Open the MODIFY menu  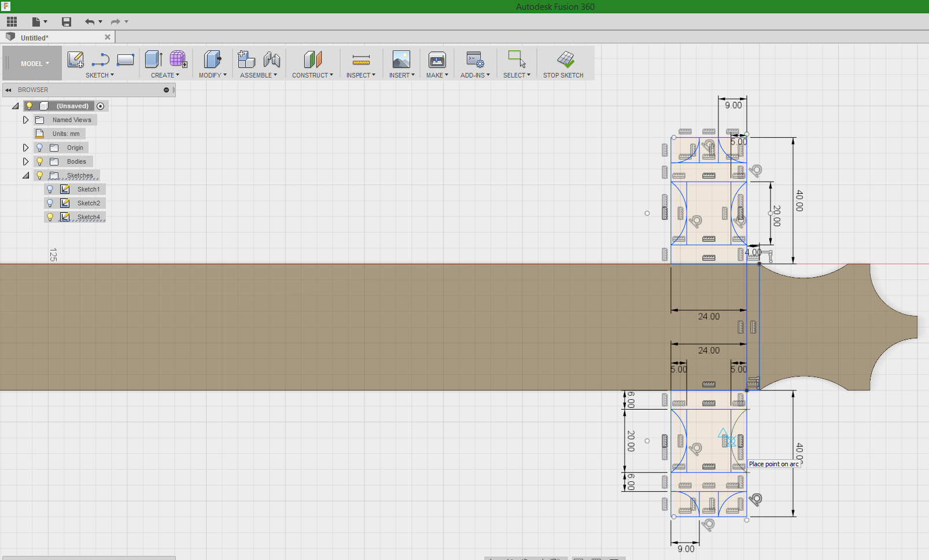(212, 75)
